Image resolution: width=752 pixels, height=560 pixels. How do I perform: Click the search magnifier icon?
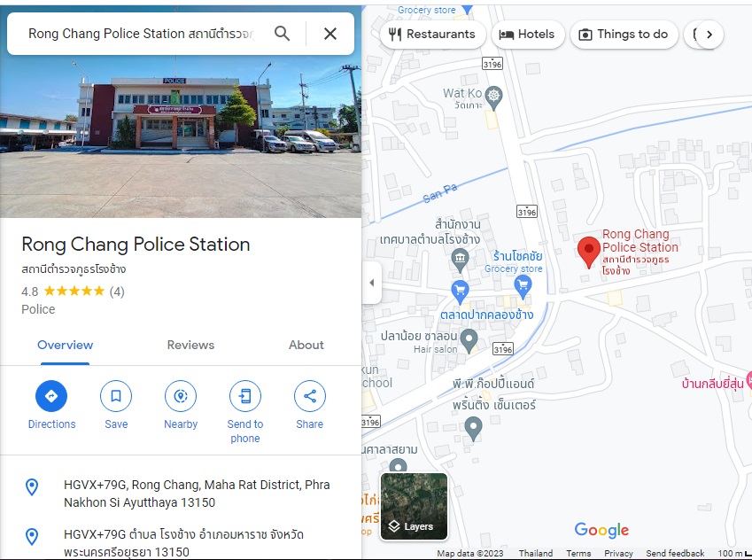tap(282, 34)
